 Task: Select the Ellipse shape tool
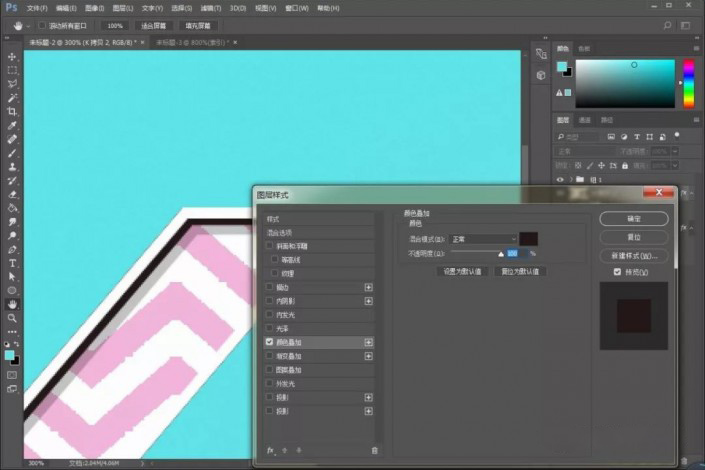point(12,291)
